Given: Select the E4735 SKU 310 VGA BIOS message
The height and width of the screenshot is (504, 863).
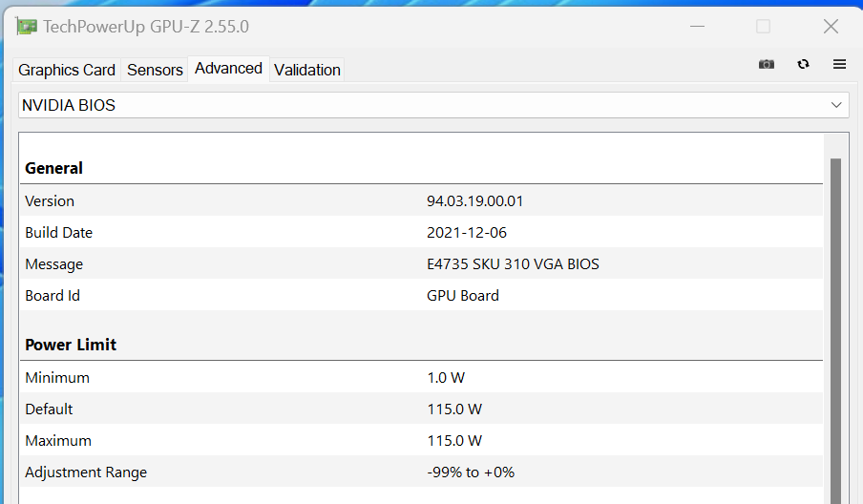Looking at the screenshot, I should [x=513, y=264].
